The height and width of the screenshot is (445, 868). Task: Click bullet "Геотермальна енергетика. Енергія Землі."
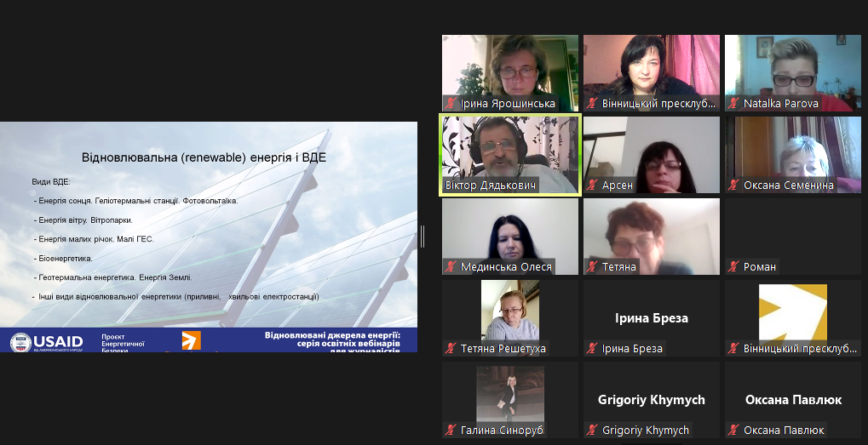tap(113, 277)
